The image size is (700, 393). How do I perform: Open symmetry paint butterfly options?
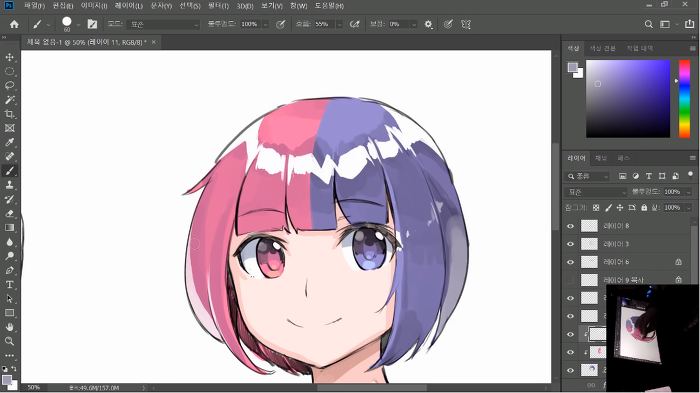[x=466, y=24]
